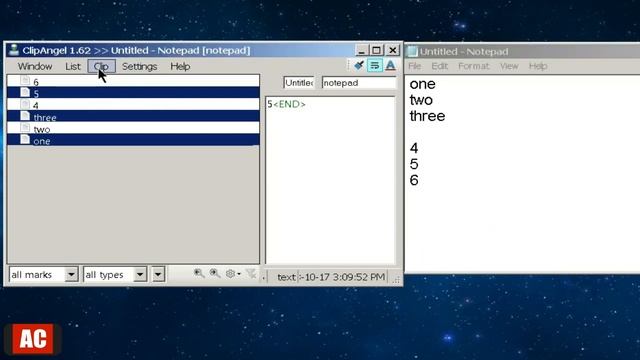
Task: Open the Help menu in ClipAngel
Action: [x=180, y=66]
